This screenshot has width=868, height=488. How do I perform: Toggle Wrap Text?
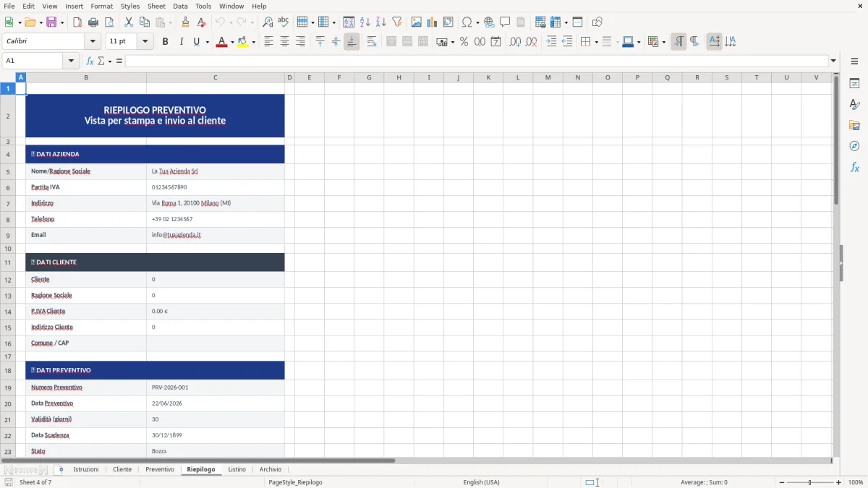tap(372, 42)
